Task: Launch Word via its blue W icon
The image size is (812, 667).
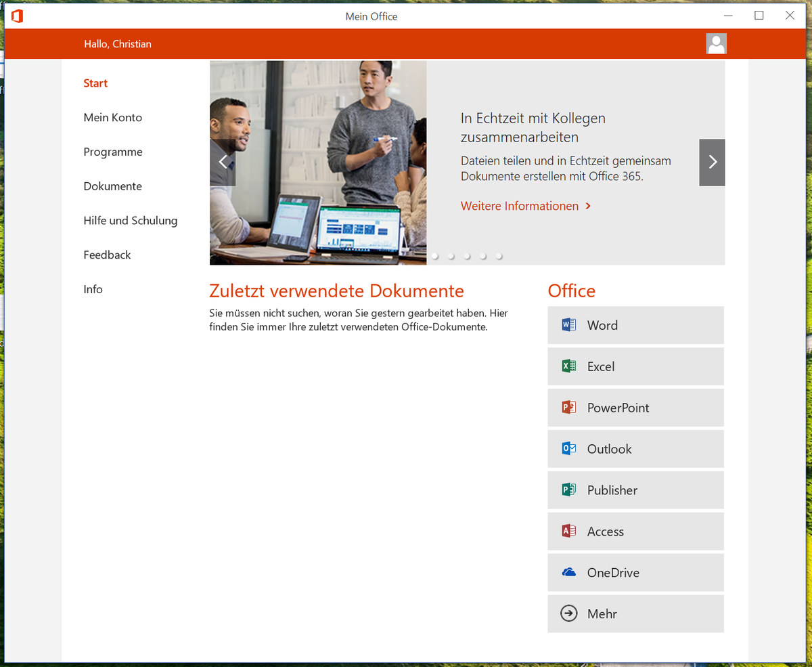Action: (x=569, y=325)
